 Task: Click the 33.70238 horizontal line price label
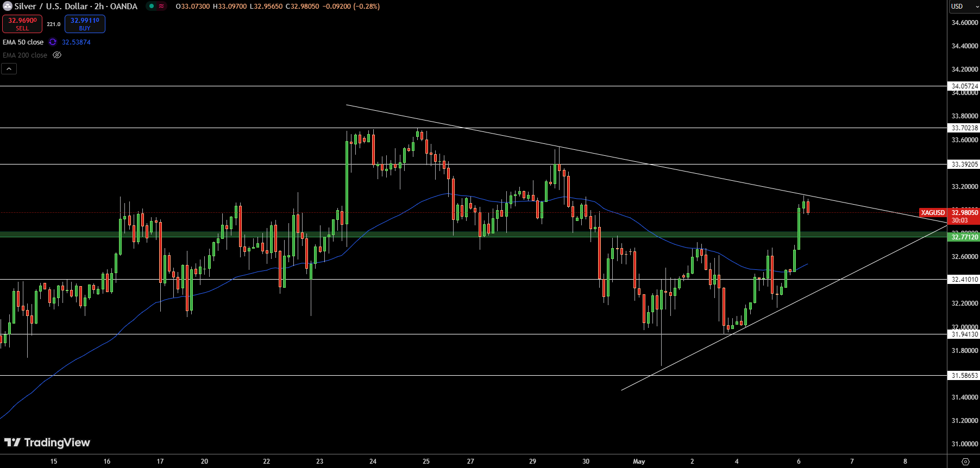point(964,128)
